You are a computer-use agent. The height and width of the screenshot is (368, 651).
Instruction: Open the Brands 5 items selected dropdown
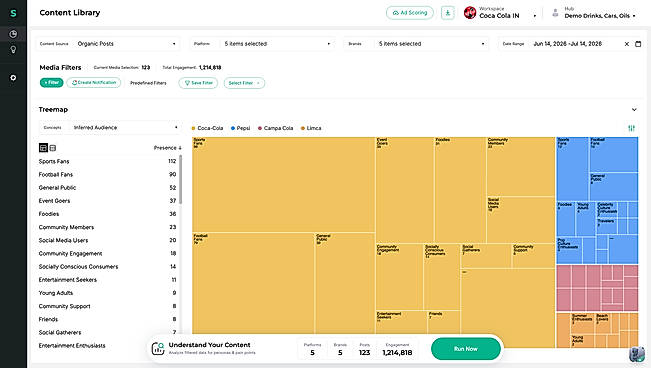click(416, 44)
